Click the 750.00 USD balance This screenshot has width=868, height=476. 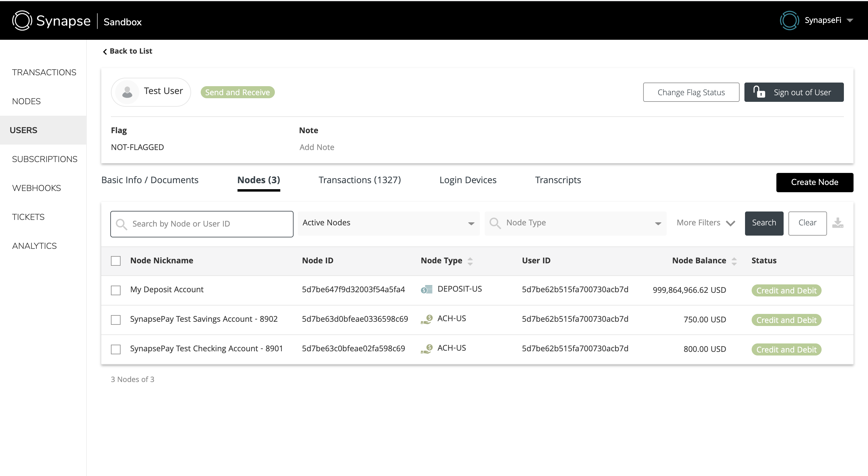pos(705,319)
